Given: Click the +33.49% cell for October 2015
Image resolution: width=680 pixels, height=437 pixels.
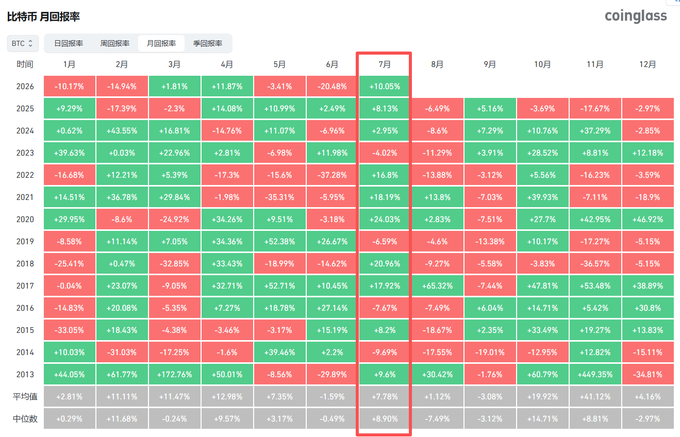Looking at the screenshot, I should (542, 330).
